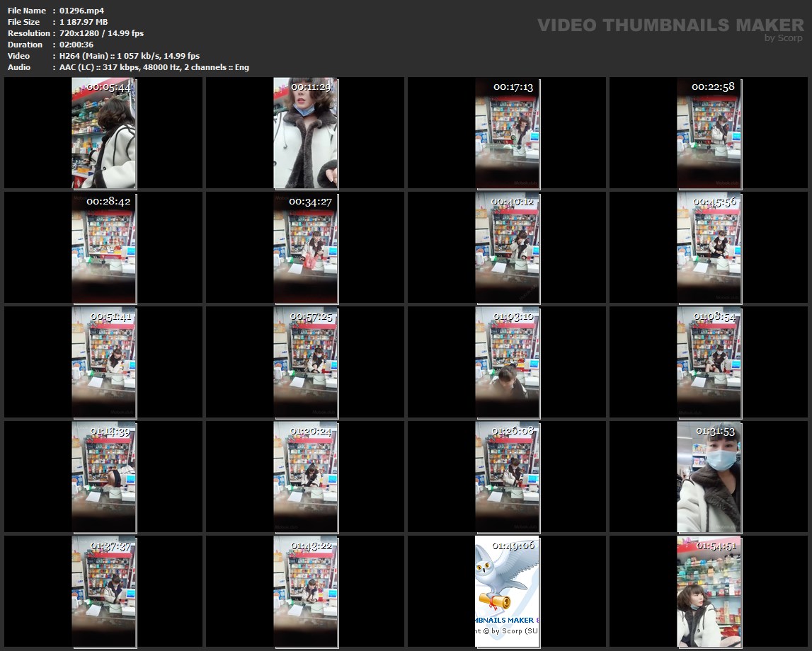Viewport: 812px width, 651px height.
Task: Choose the frame stamped 01:08:54
Action: [x=709, y=362]
